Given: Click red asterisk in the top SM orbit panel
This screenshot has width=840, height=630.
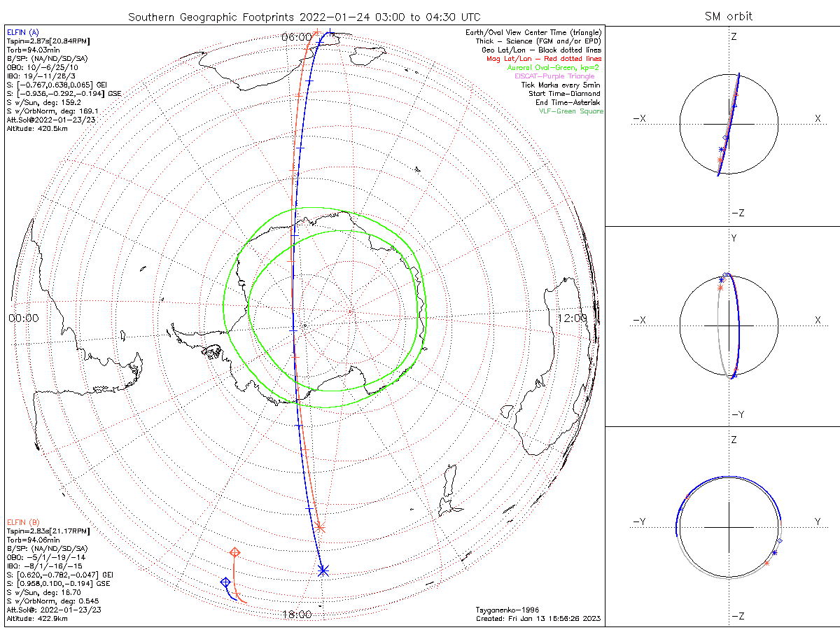Looking at the screenshot, I should [x=720, y=160].
